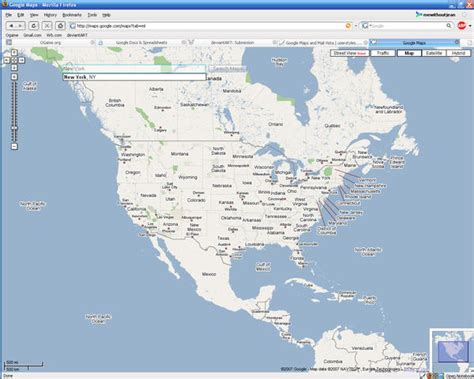Switch to Google Docs & Spreadsheets tab
The image size is (474, 379).
(x=141, y=43)
